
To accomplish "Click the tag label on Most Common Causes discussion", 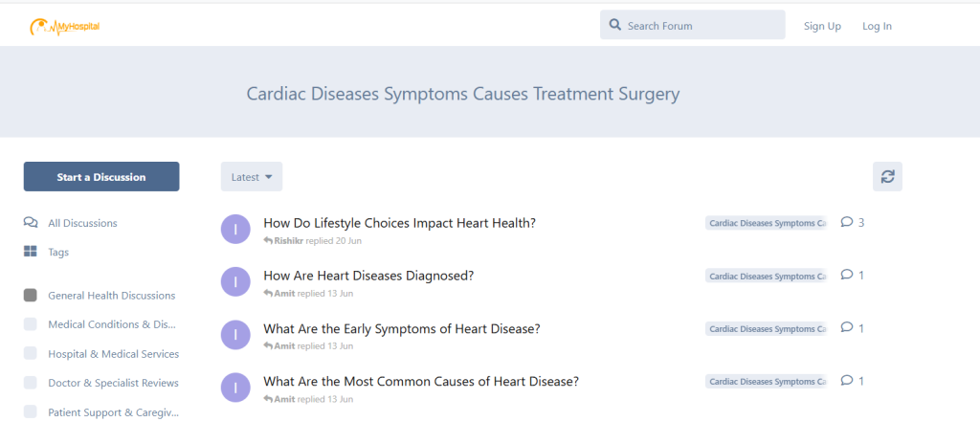I will click(x=766, y=381).
